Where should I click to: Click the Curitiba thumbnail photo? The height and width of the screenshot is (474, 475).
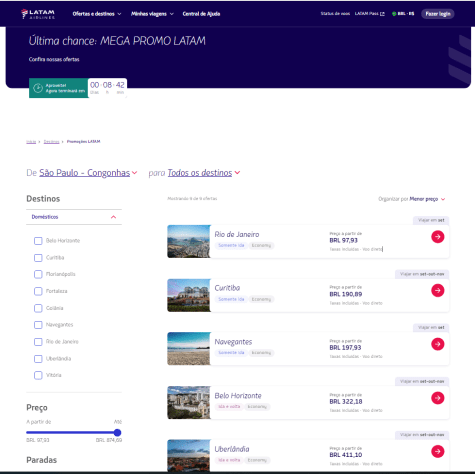[x=189, y=295]
